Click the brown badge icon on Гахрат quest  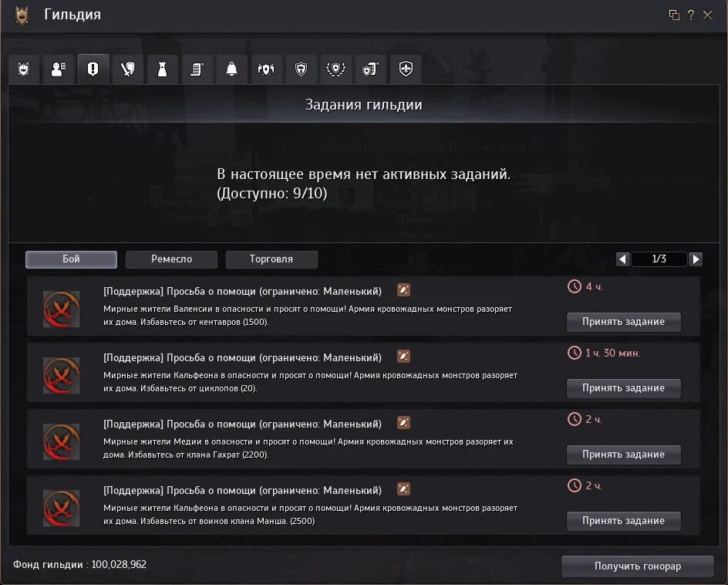[x=403, y=423]
